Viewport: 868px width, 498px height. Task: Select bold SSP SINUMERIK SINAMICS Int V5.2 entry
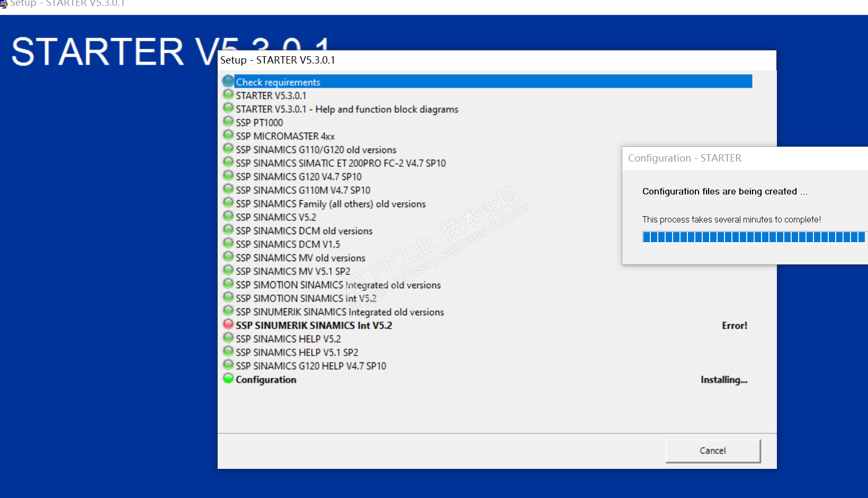(x=314, y=325)
